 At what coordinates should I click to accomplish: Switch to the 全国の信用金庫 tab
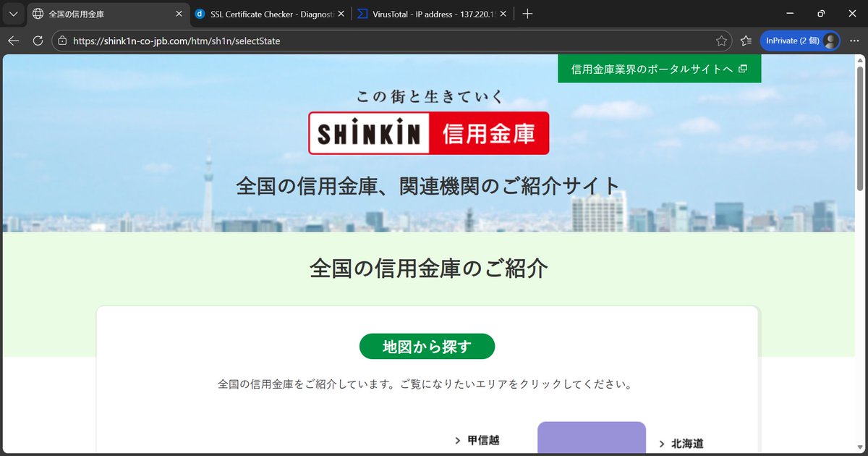[108, 14]
